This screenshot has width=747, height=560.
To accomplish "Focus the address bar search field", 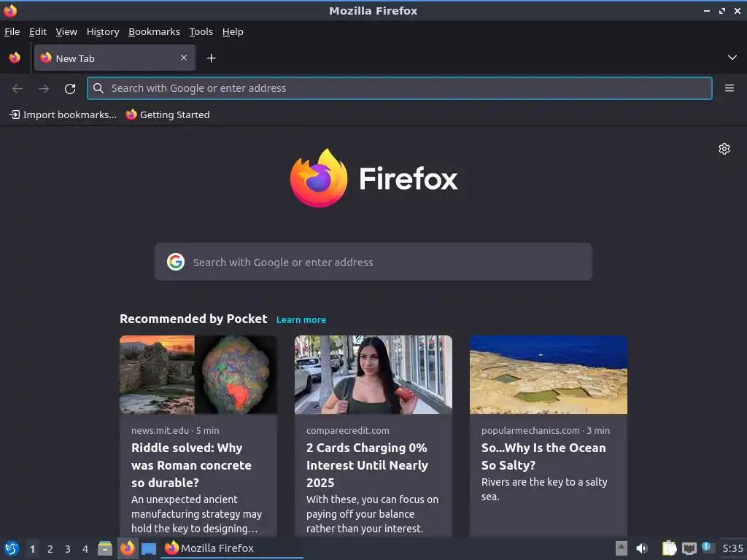I will point(399,88).
